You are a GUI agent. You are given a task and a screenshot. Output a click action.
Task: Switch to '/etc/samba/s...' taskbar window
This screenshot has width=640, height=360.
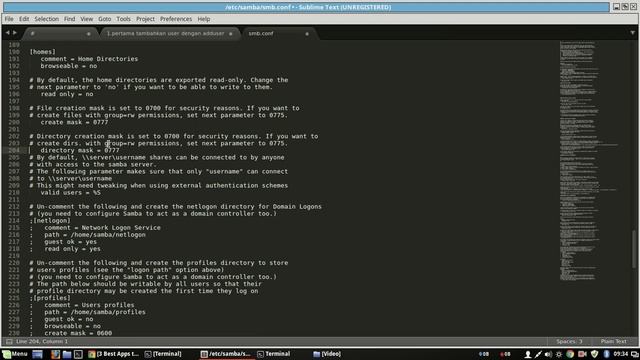226,354
